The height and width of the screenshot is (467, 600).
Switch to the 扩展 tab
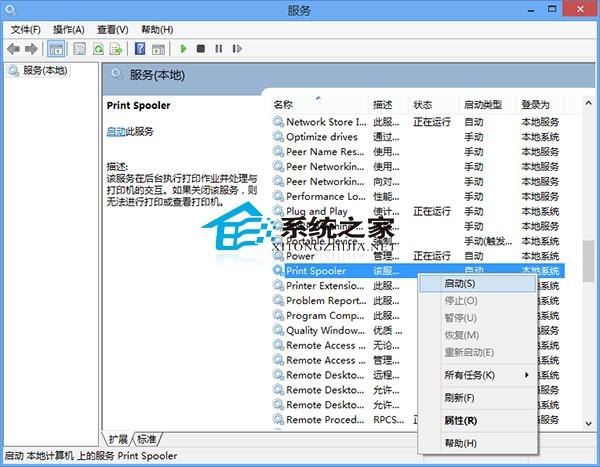[118, 439]
